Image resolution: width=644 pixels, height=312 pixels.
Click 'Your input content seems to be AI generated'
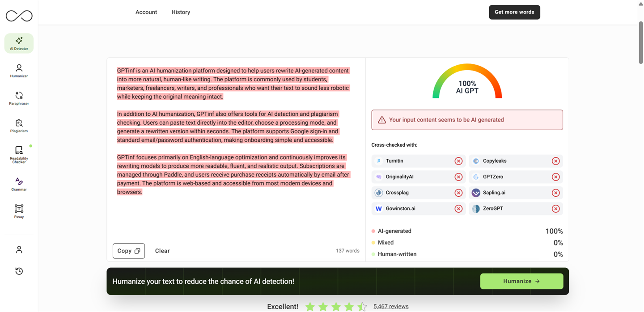(446, 120)
